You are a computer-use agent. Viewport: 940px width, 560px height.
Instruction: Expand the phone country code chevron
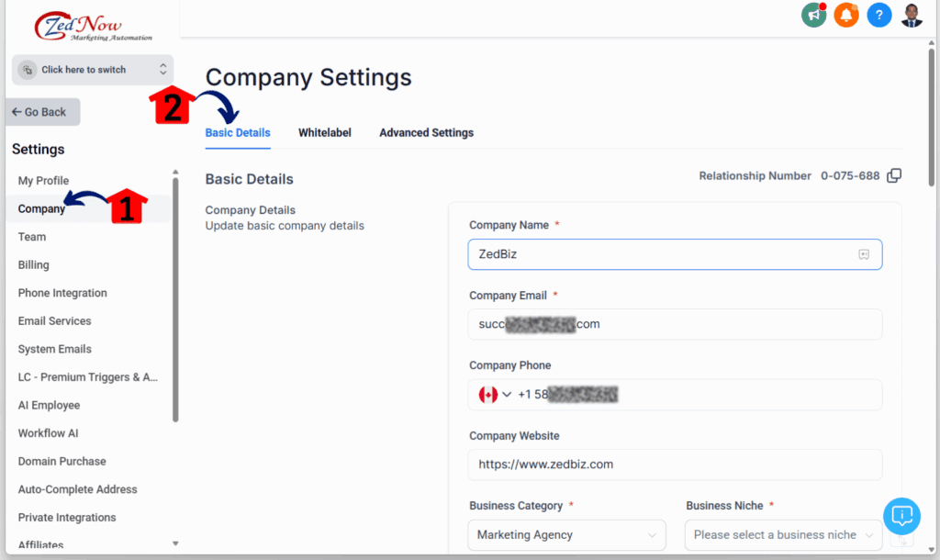point(507,395)
